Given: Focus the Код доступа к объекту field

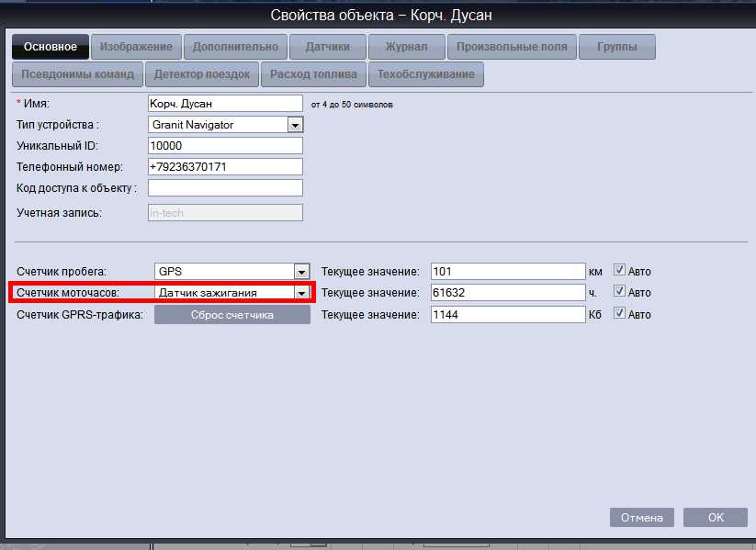Looking at the screenshot, I should point(225,188).
